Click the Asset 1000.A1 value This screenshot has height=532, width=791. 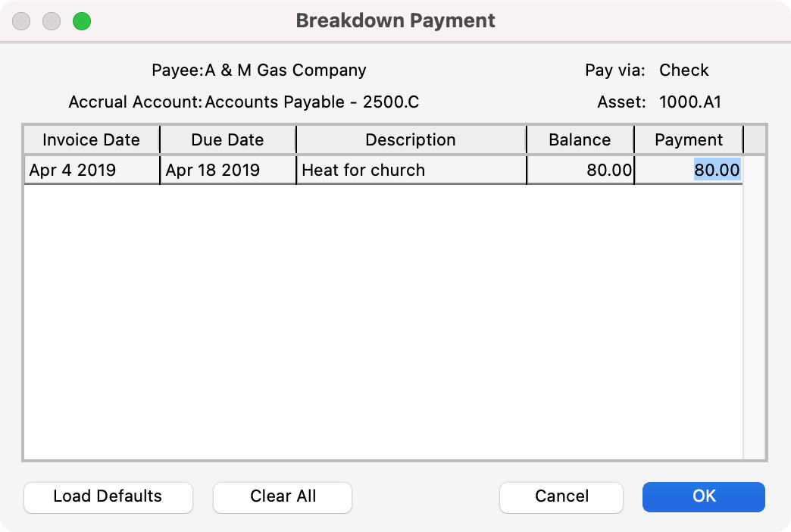coord(690,102)
